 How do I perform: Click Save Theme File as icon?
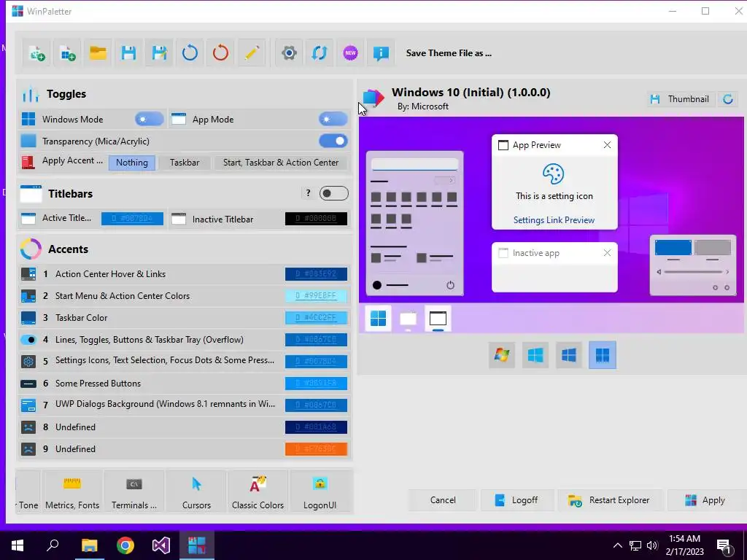point(159,52)
